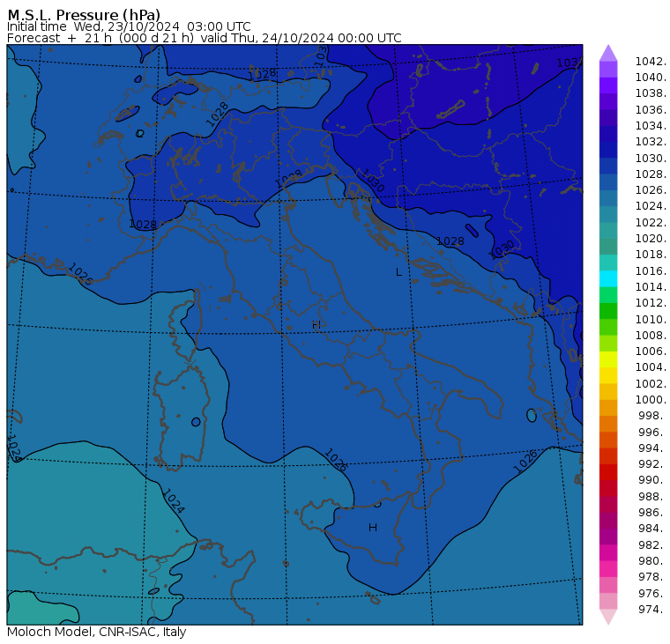The height and width of the screenshot is (644, 670).
Task: Select the Initial time Wed, 23/10/2024 line
Action: (129, 26)
